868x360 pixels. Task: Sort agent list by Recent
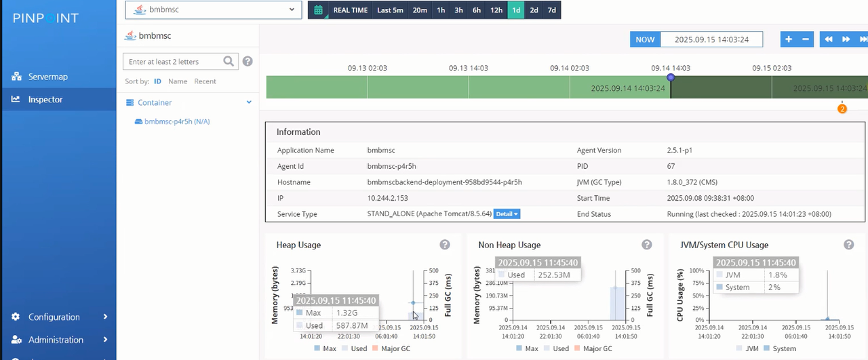click(205, 81)
